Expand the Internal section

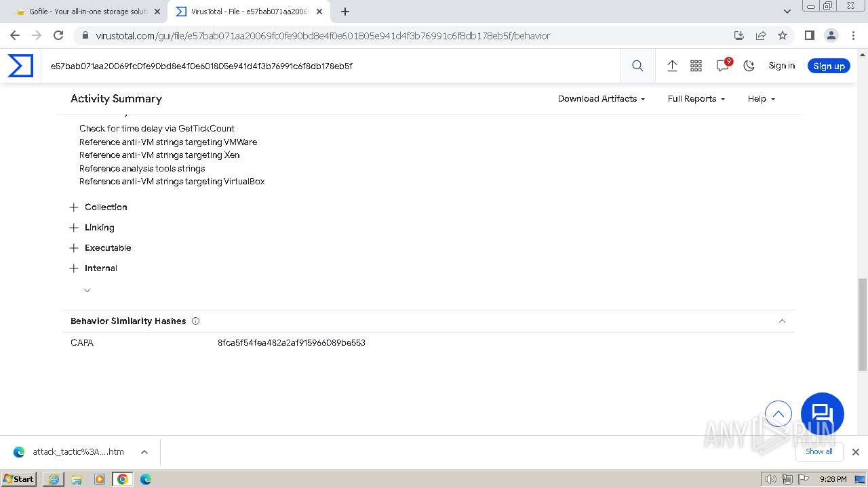(94, 268)
